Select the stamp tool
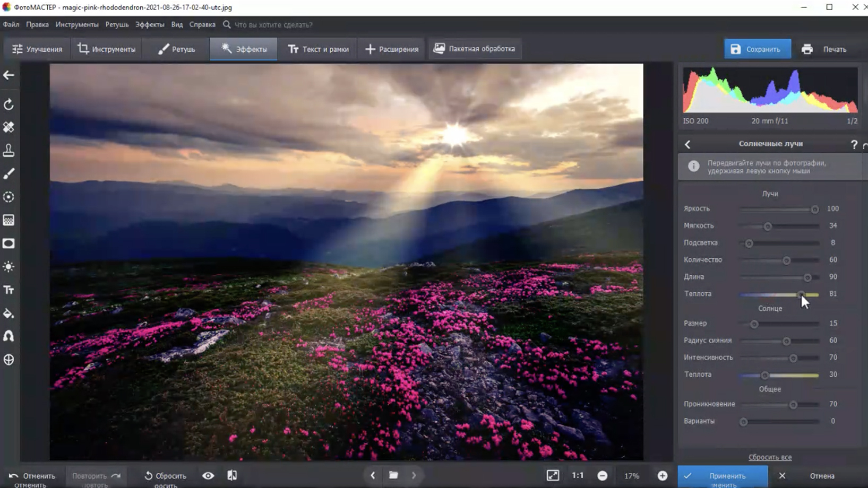 pyautogui.click(x=9, y=151)
